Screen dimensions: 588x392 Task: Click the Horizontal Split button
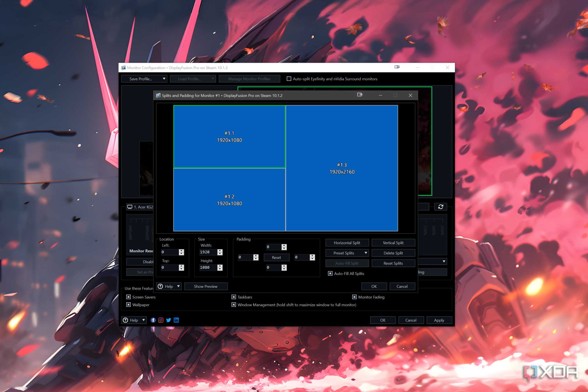point(347,243)
